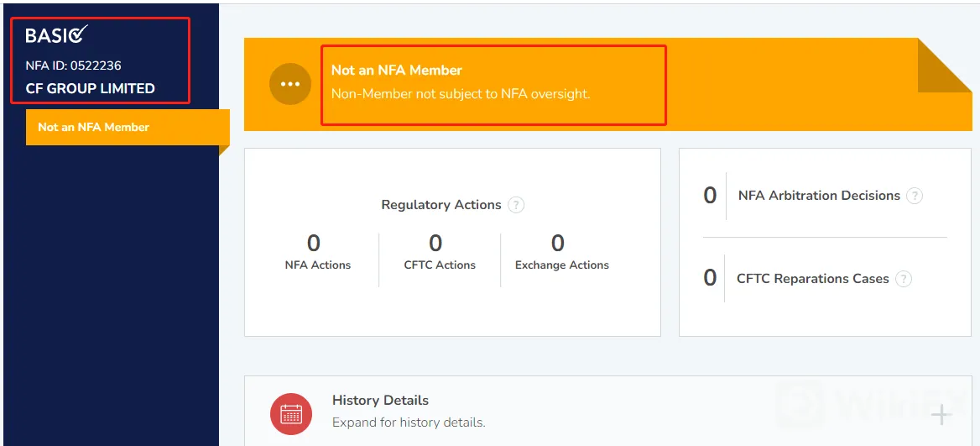Click the CFTC Actions count
Image resolution: width=980 pixels, height=446 pixels.
point(435,243)
